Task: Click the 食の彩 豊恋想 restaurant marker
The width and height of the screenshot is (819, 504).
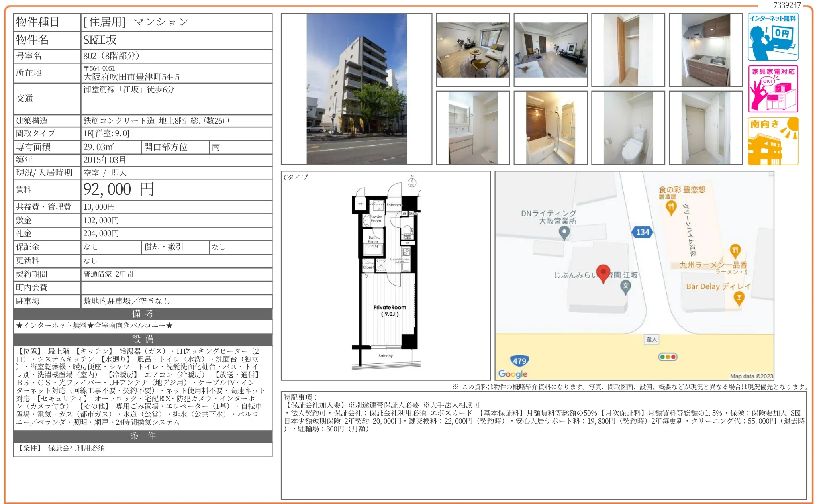Action: (671, 207)
